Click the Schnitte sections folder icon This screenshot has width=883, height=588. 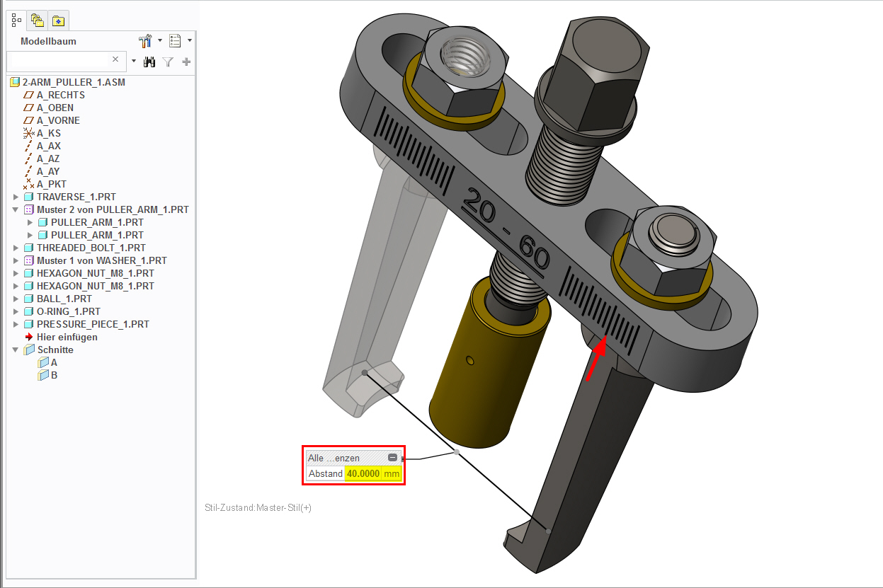pos(29,350)
